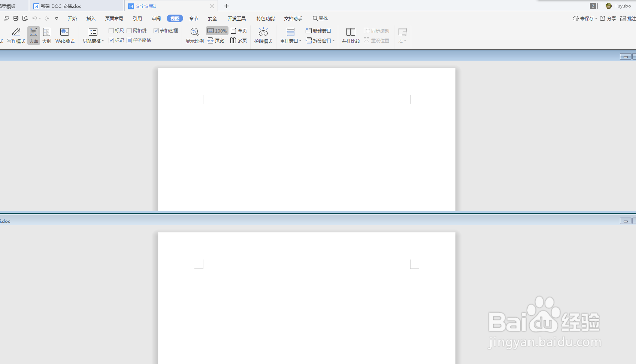
Task: Open the Document Assistant (文档助手) tab
Action: 293,18
